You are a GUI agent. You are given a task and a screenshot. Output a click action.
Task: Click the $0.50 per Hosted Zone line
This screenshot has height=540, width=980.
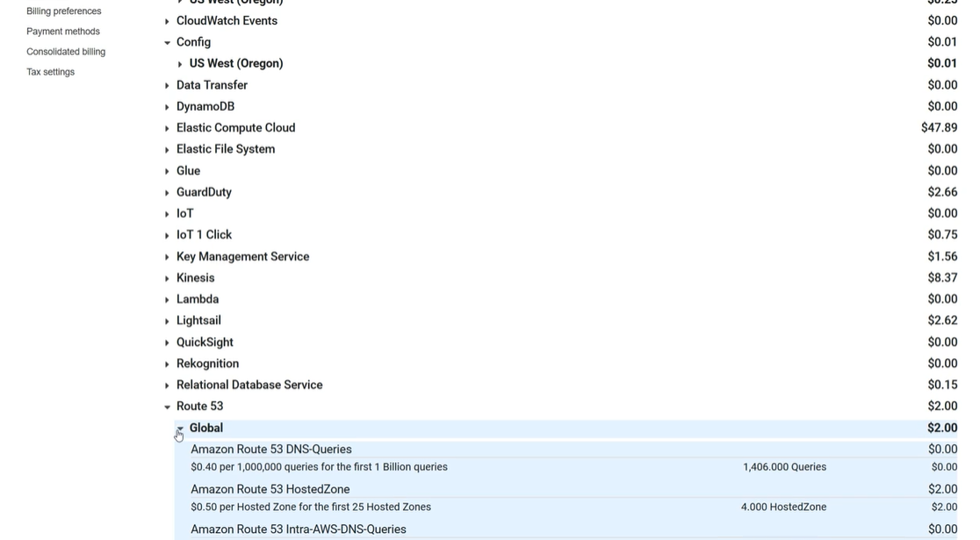311,507
